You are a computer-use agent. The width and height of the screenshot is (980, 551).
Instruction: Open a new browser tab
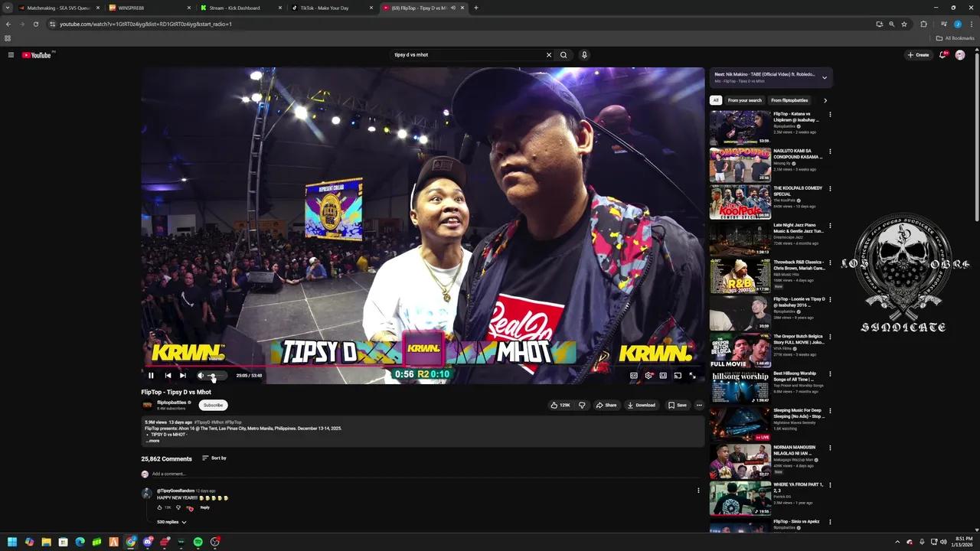(476, 8)
